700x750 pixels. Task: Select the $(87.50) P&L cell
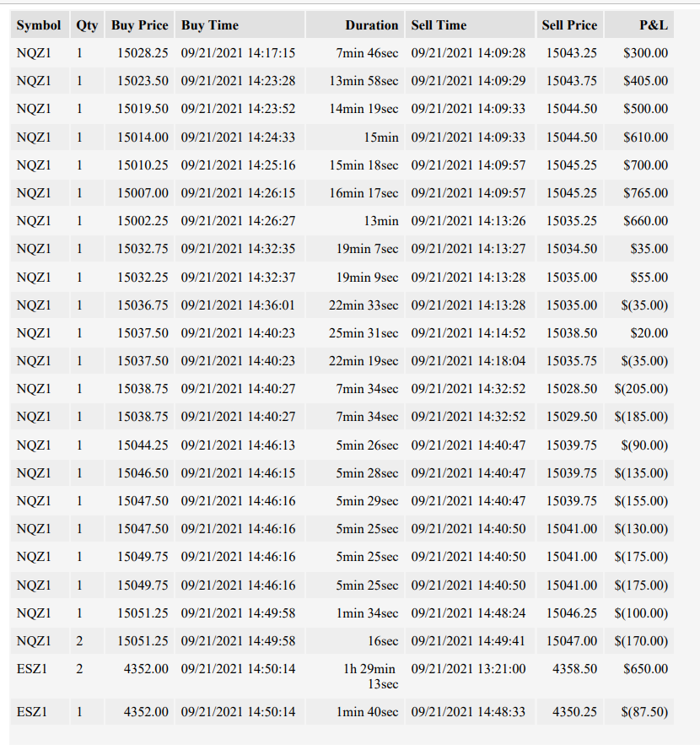tap(639, 712)
